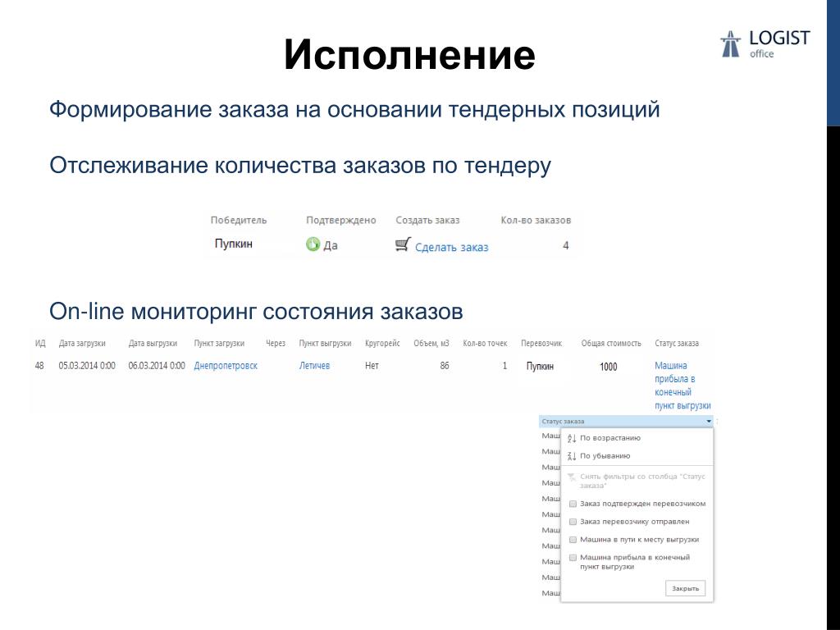Click the 'Создать заказ' column header

(x=427, y=220)
